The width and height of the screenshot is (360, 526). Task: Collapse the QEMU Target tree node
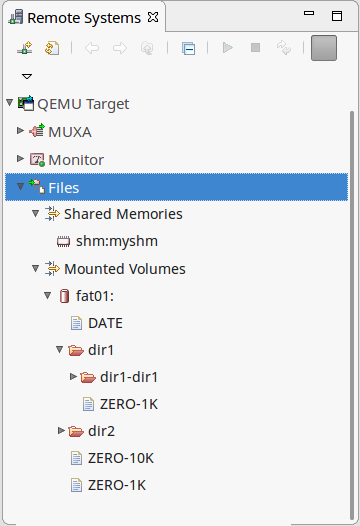coord(10,102)
